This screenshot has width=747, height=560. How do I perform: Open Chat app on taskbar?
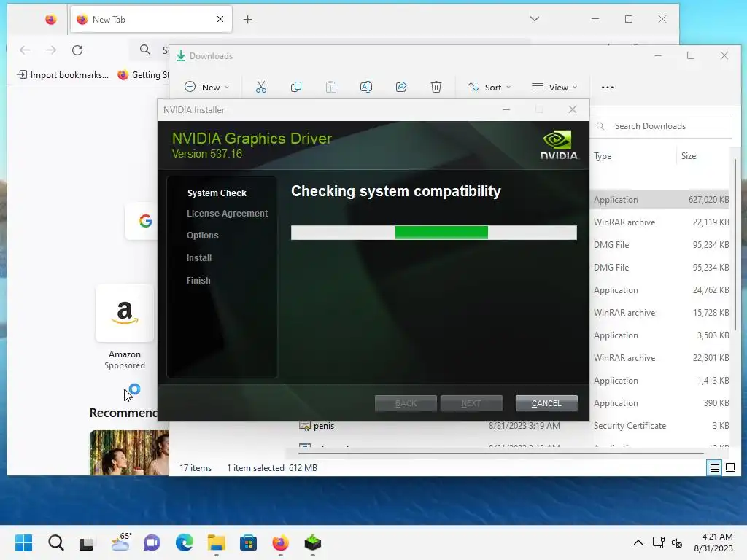pos(152,542)
